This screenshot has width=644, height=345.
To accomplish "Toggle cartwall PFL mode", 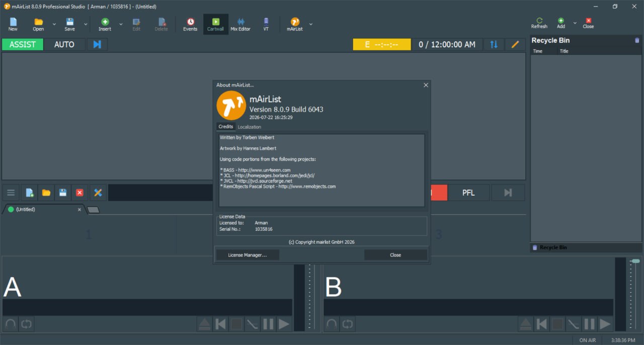I will (x=468, y=193).
